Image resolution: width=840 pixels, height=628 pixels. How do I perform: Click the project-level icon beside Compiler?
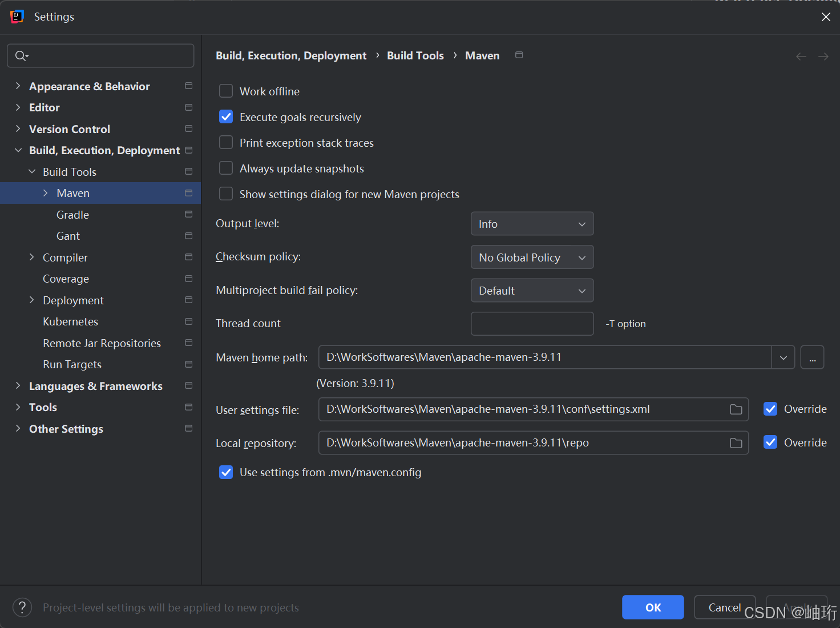pyautogui.click(x=188, y=257)
